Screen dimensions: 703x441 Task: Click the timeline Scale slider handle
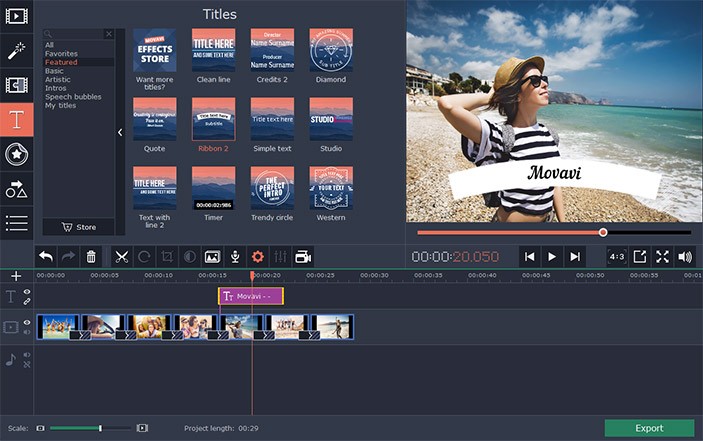[x=100, y=428]
